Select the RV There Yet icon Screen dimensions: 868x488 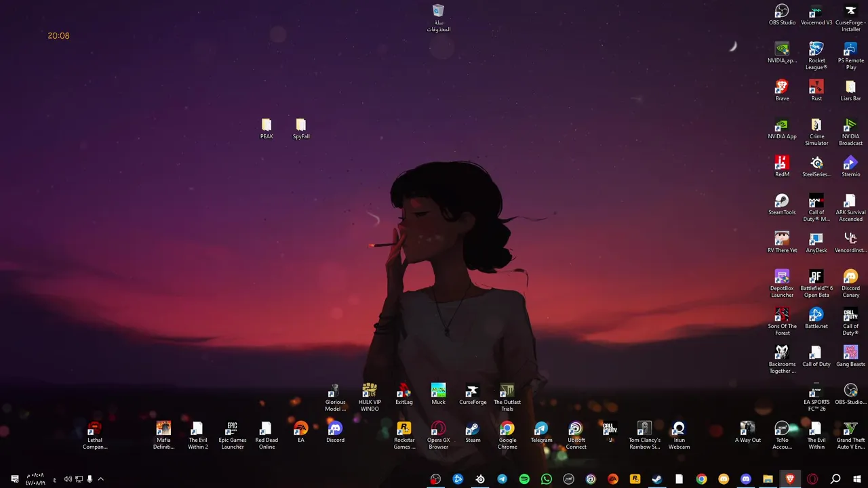click(x=782, y=243)
